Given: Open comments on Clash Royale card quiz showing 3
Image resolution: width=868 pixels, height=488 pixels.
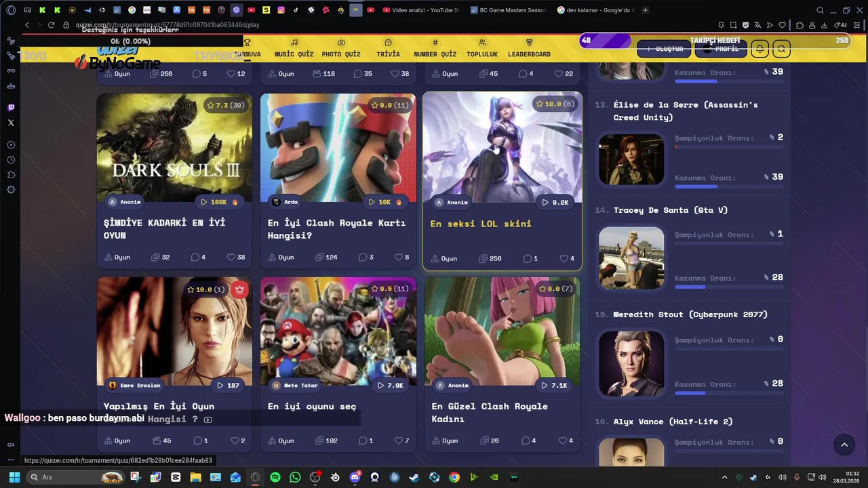Looking at the screenshot, I should [366, 257].
